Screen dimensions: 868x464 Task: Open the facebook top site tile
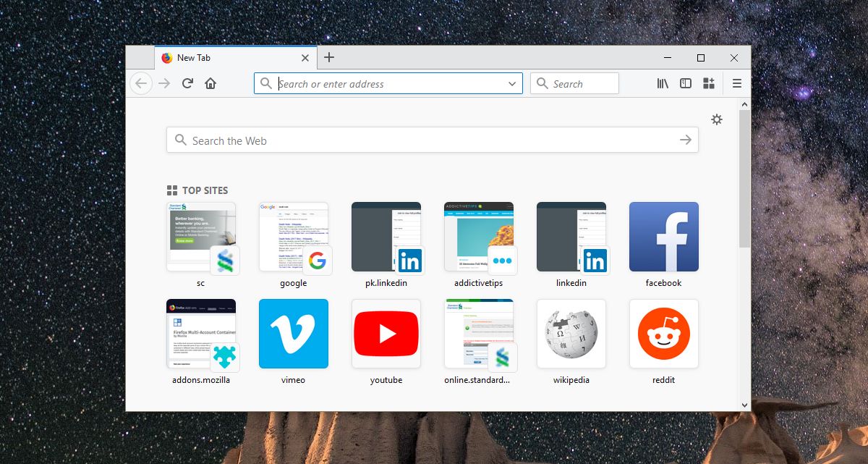click(x=664, y=237)
